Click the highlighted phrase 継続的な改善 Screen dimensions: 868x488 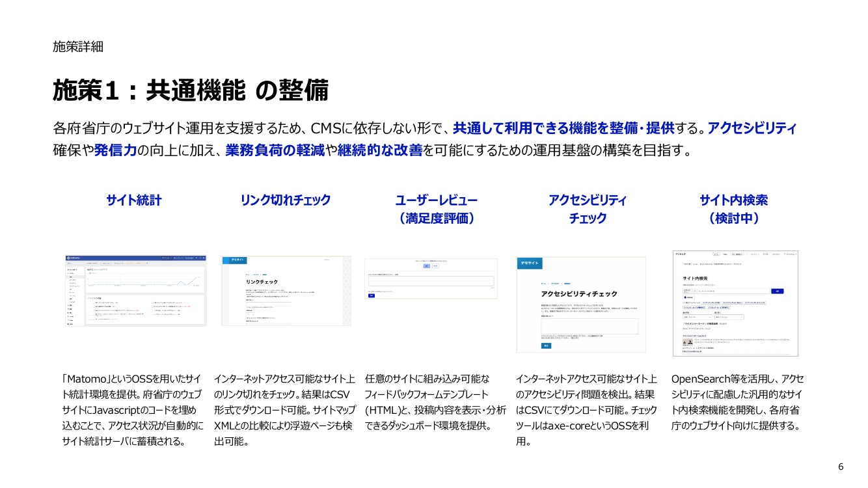(x=380, y=151)
